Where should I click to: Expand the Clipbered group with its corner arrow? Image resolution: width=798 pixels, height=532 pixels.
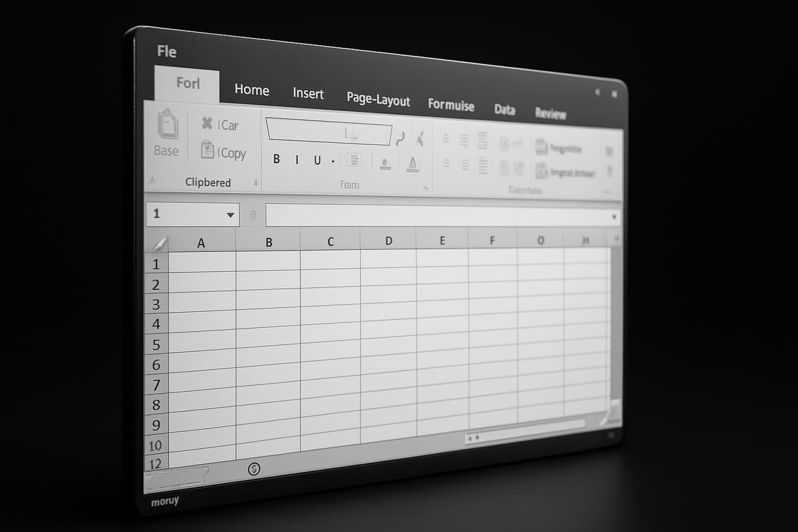coord(255,182)
